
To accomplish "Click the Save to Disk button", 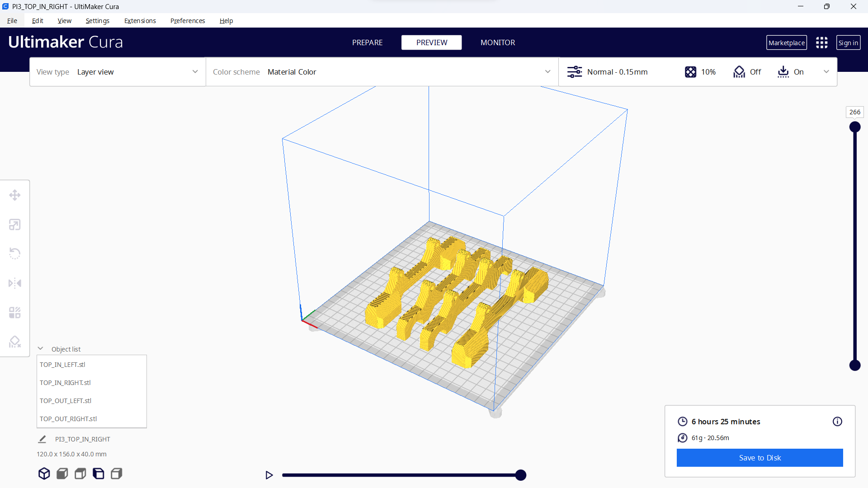I will point(759,458).
